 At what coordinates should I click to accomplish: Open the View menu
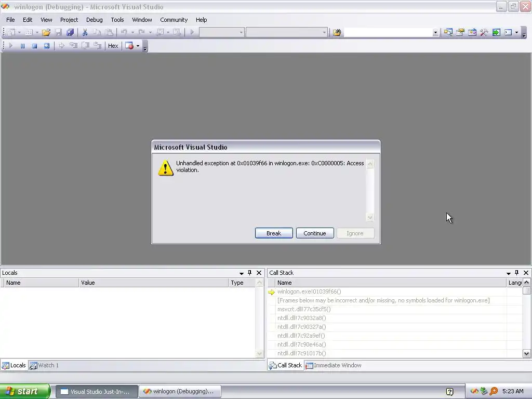[46, 20]
